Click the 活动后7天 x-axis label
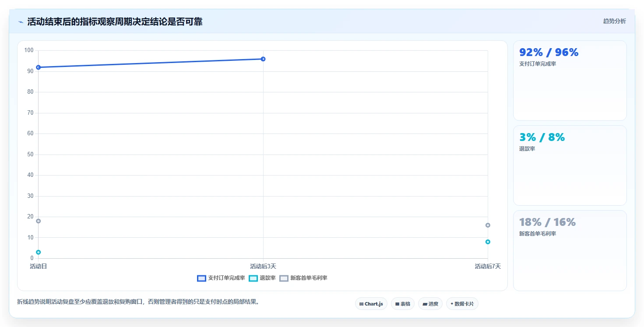The image size is (644, 327). click(x=488, y=266)
